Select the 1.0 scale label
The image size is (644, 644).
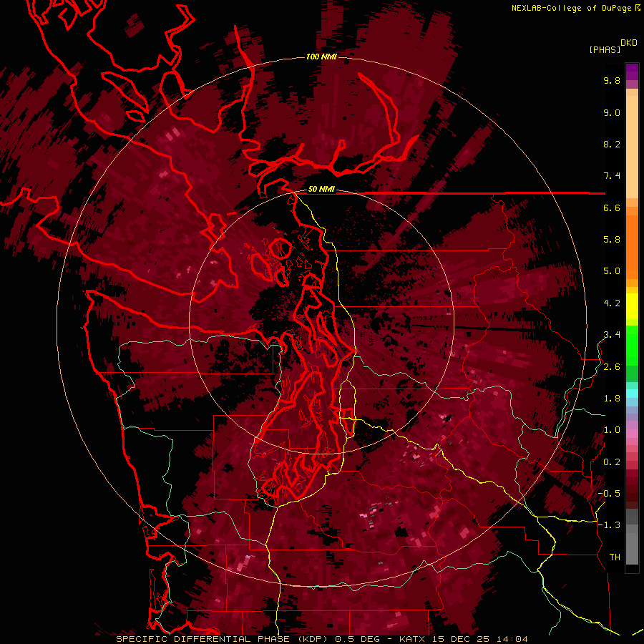point(612,430)
